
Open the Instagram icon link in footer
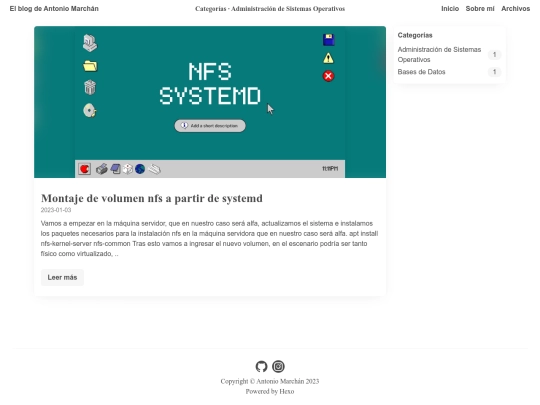point(278,366)
